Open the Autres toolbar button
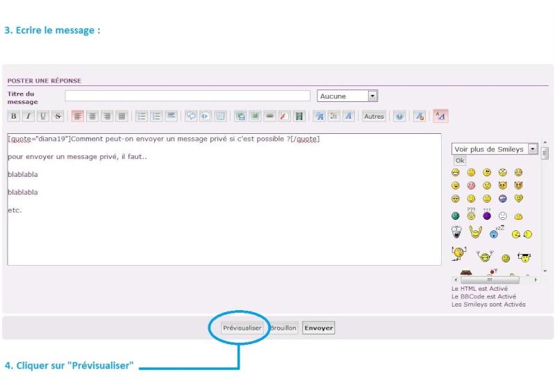The height and width of the screenshot is (392, 555). pos(374,116)
